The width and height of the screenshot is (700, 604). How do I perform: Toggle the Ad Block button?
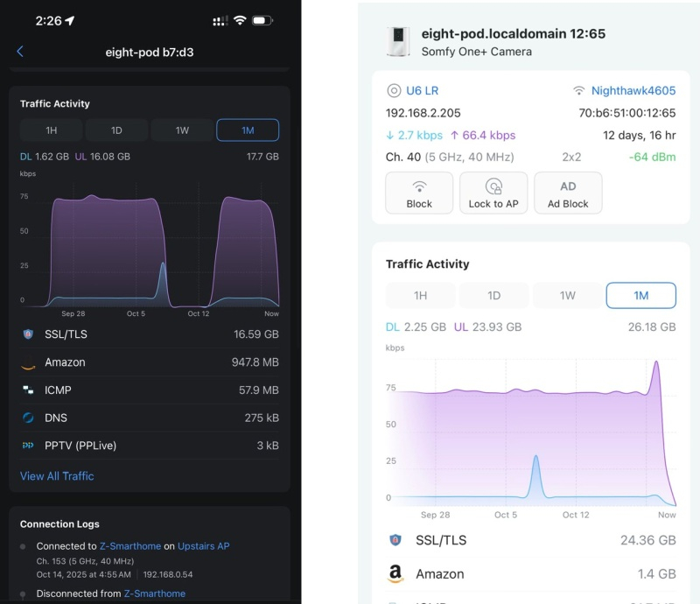568,193
